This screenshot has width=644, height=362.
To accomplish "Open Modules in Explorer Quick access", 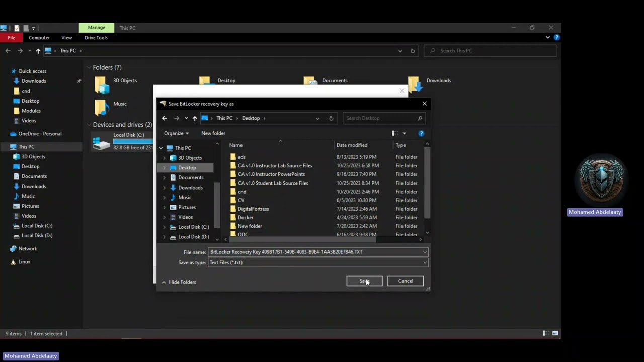I will coord(31,111).
